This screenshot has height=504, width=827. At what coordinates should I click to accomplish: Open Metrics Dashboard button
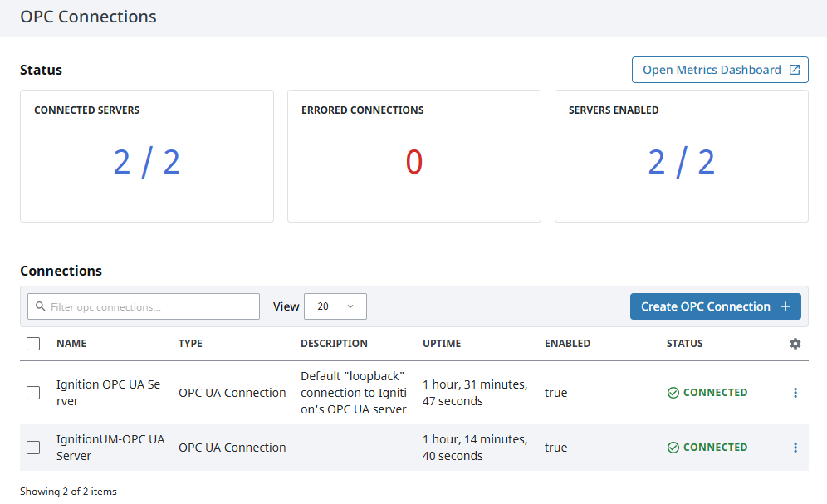tap(720, 70)
